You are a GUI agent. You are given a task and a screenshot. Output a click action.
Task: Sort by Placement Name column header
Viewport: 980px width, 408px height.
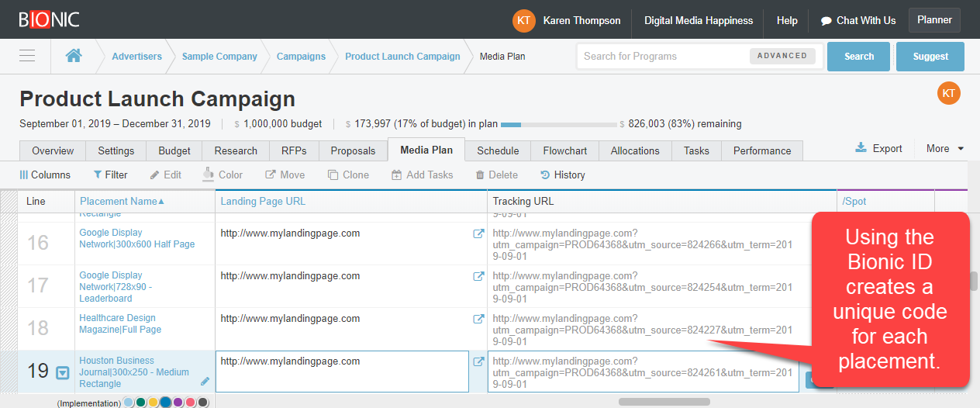coord(122,201)
